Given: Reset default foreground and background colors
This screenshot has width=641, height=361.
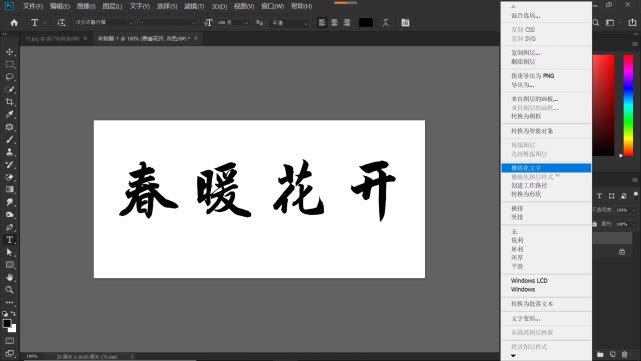Looking at the screenshot, I should click(5, 314).
